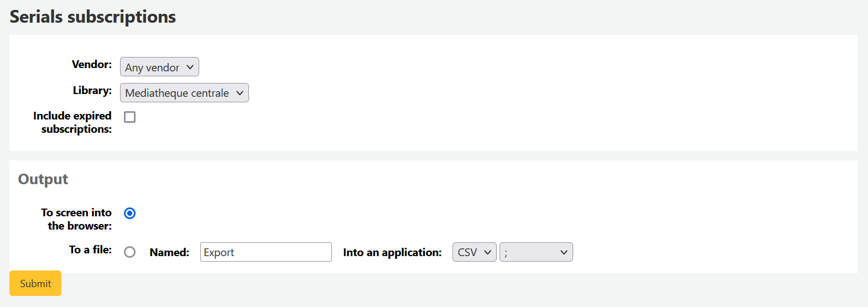Screen dimensions: 868x307
Task: Click the Vendor: field label
Action: [92, 65]
